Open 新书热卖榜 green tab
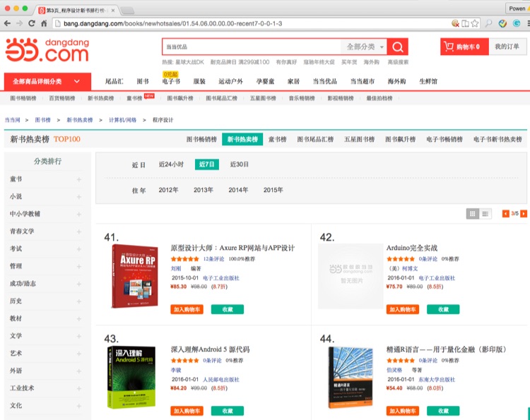This screenshot has height=420, width=530. pos(242,140)
